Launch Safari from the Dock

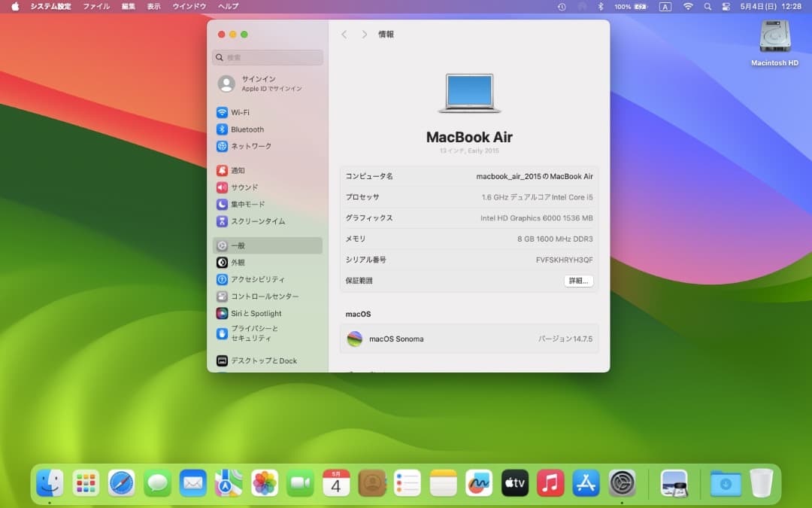[x=122, y=483]
